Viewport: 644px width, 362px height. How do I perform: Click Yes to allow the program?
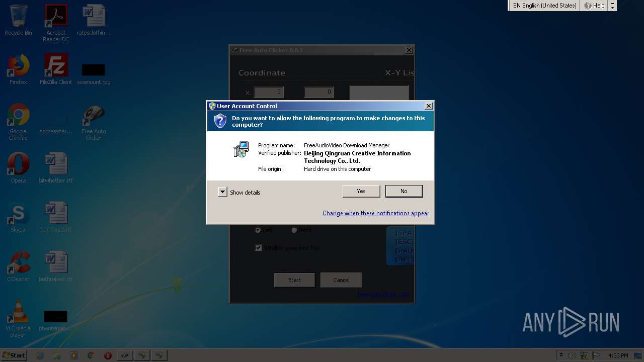(x=361, y=191)
